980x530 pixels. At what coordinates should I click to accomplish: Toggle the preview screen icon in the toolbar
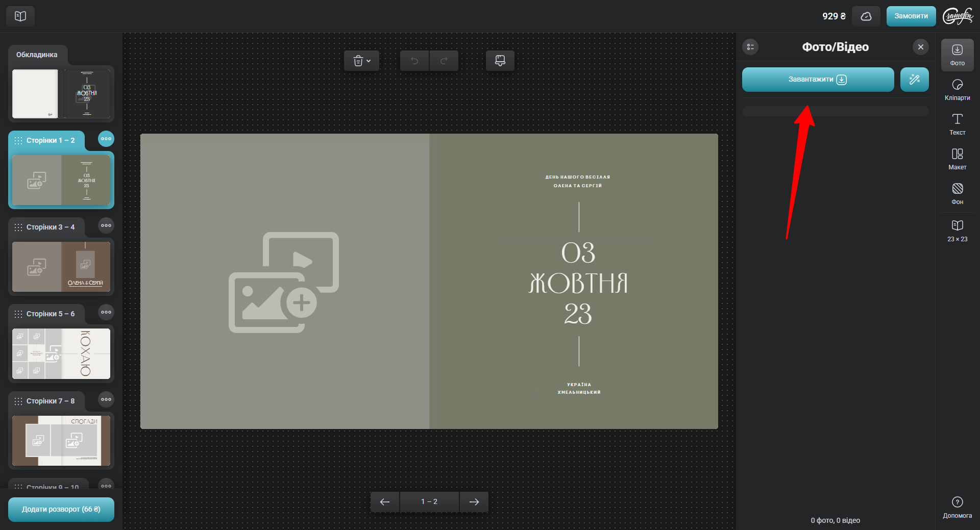pyautogui.click(x=500, y=61)
